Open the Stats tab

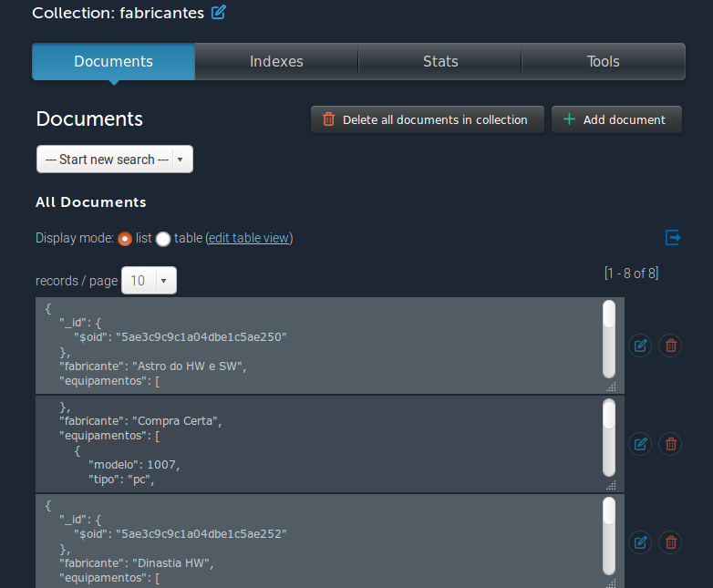click(440, 62)
